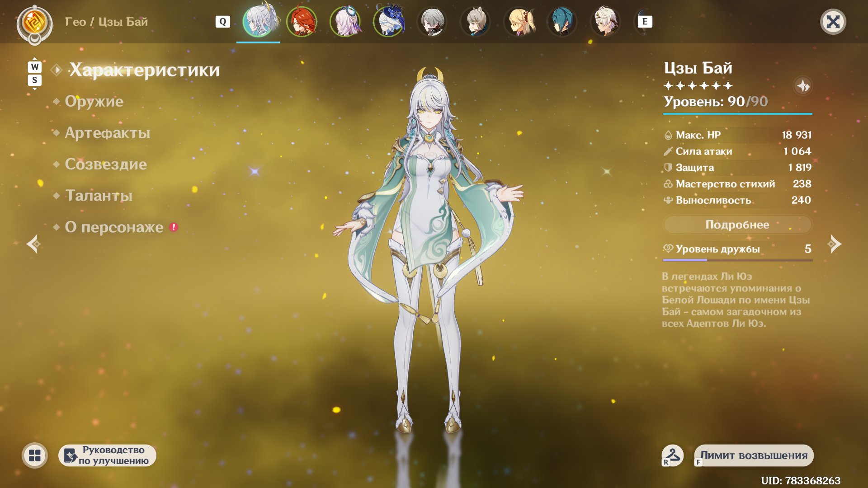The image size is (868, 488).
Task: Click the red alert badge on О персонаже
Action: click(x=174, y=227)
